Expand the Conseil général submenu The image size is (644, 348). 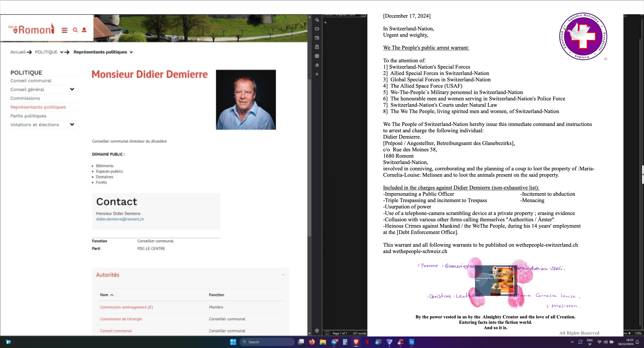72,89
